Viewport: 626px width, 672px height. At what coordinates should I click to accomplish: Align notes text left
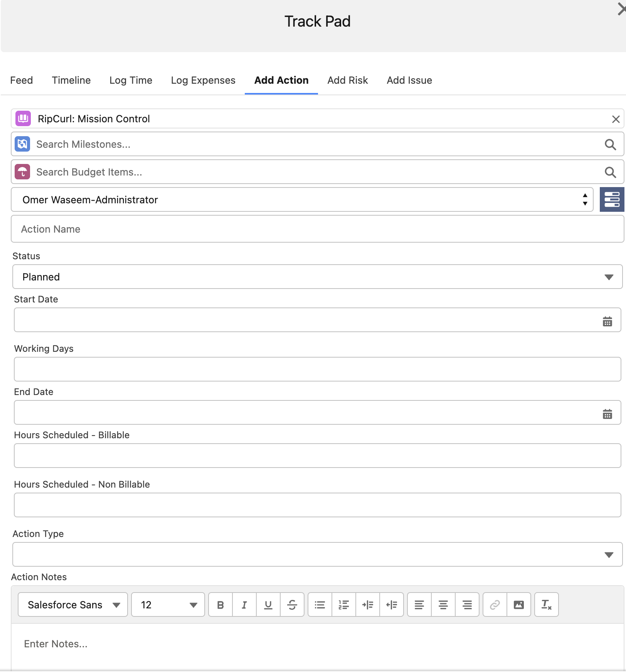pyautogui.click(x=419, y=605)
